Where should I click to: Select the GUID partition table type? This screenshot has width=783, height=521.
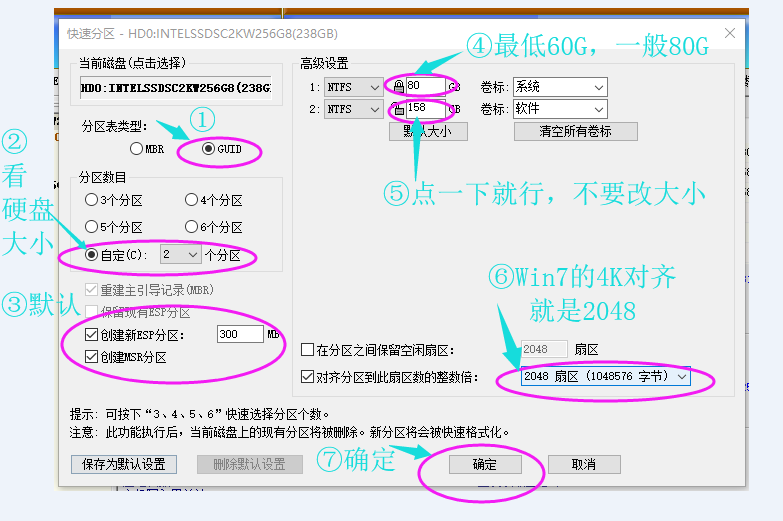point(208,149)
